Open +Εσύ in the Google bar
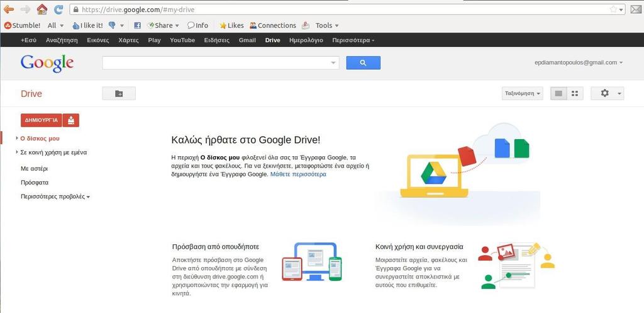This screenshot has width=644, height=313. 29,40
